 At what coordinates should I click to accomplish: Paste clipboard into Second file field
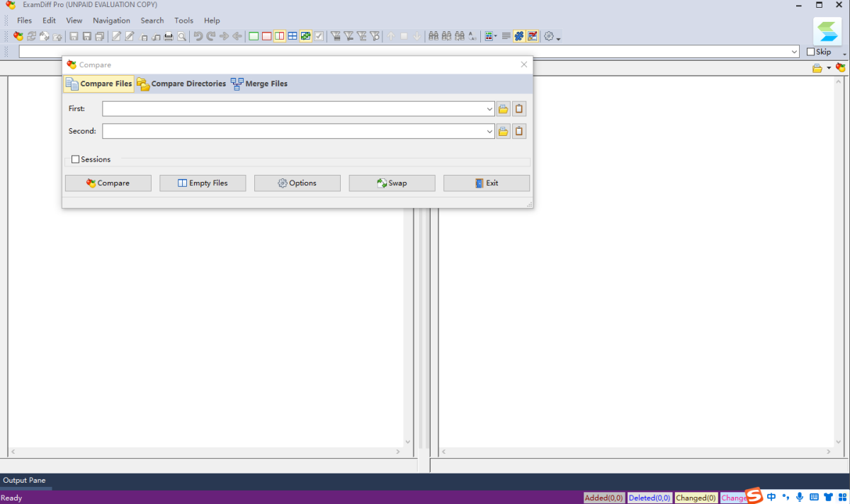click(x=519, y=132)
